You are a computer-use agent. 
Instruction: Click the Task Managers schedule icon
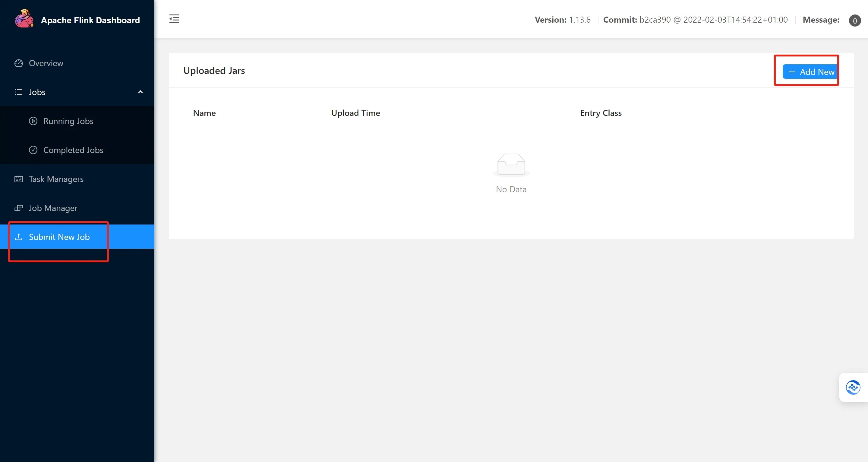[19, 179]
